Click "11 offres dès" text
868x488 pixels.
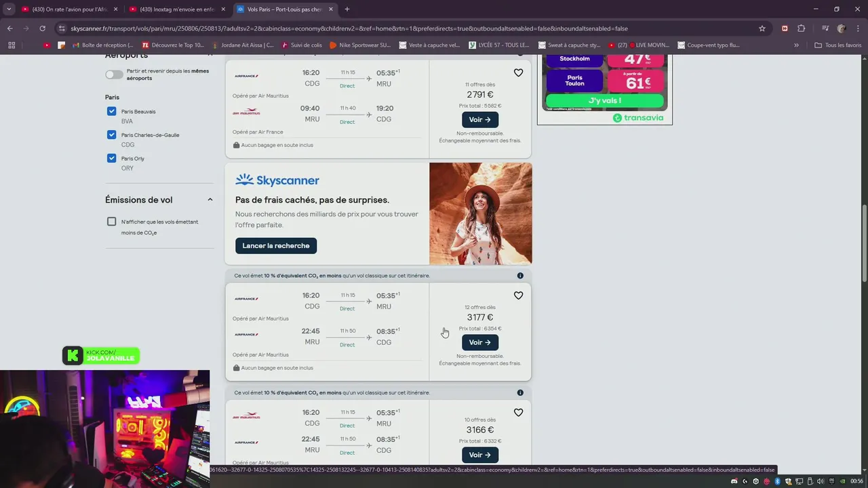pos(480,85)
